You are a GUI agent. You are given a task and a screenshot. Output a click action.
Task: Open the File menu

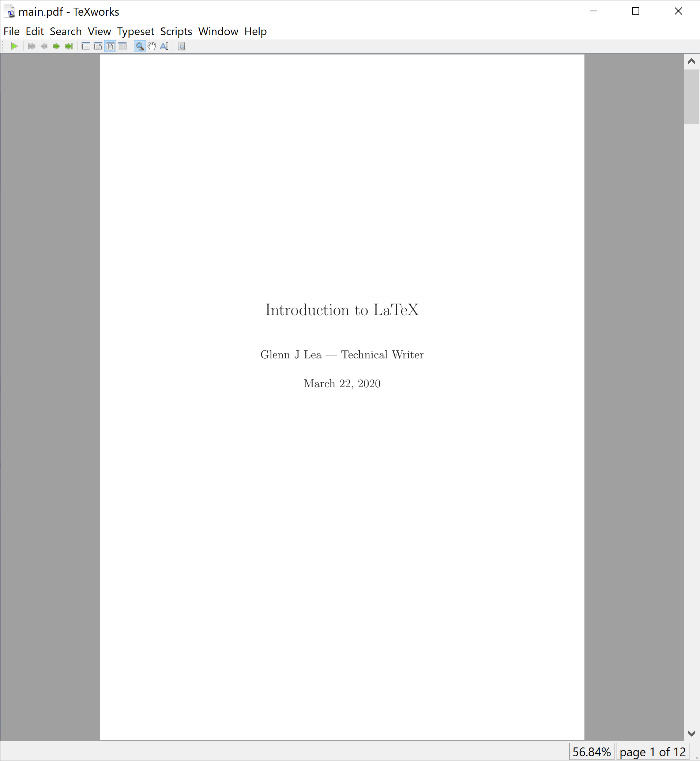[x=11, y=31]
